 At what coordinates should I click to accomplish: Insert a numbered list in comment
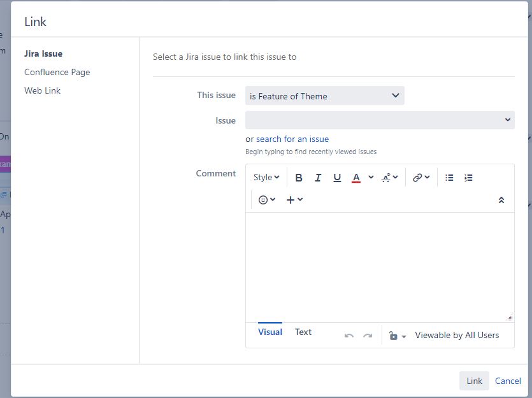tap(468, 178)
